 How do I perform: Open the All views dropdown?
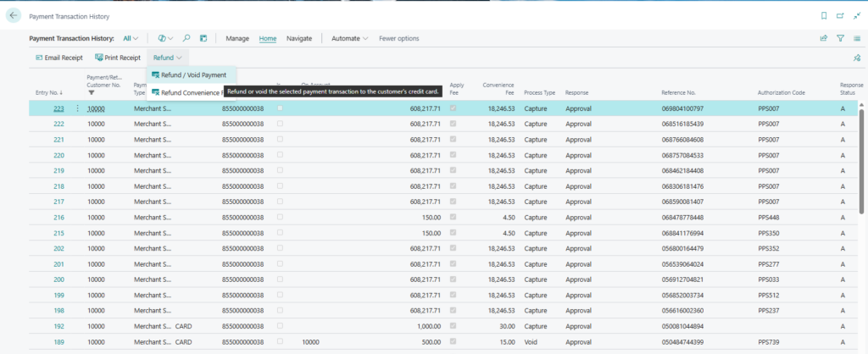click(131, 39)
